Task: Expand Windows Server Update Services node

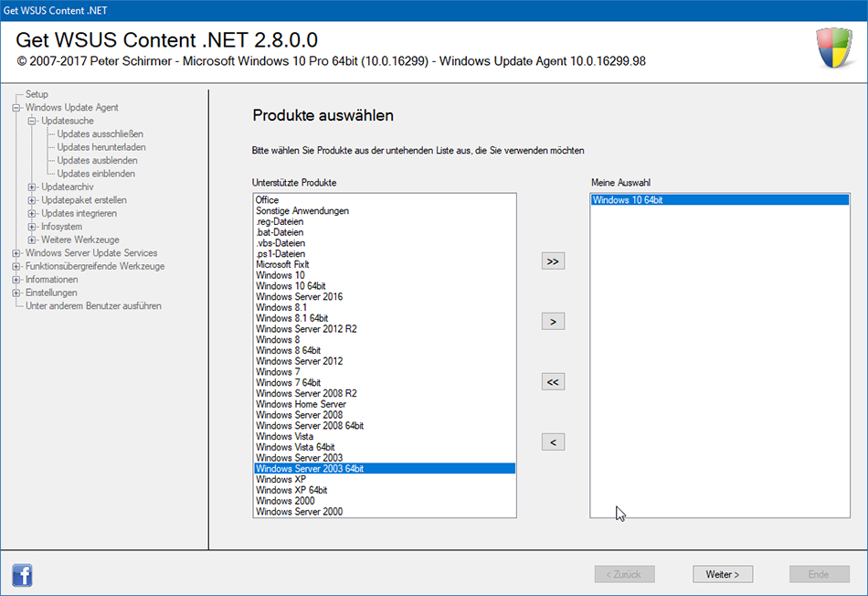Action: point(16,253)
